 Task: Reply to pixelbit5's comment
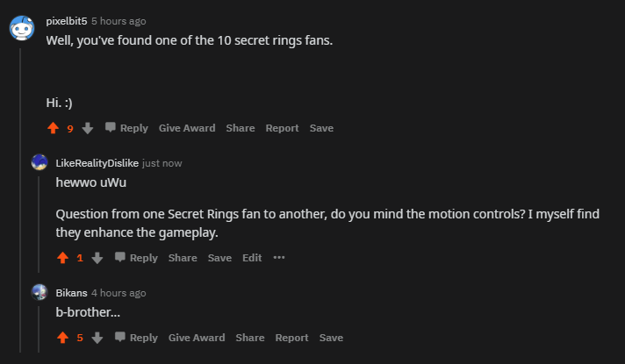coord(126,128)
